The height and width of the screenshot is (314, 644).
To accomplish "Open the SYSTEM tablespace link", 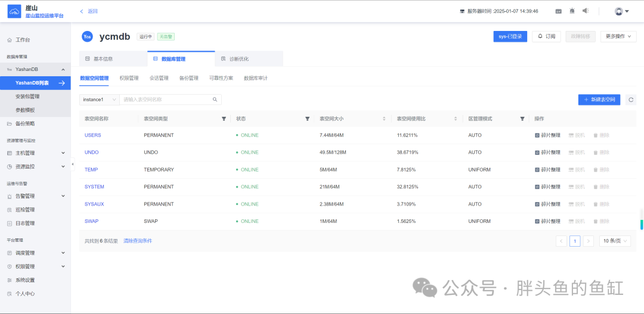I will pos(94,186).
